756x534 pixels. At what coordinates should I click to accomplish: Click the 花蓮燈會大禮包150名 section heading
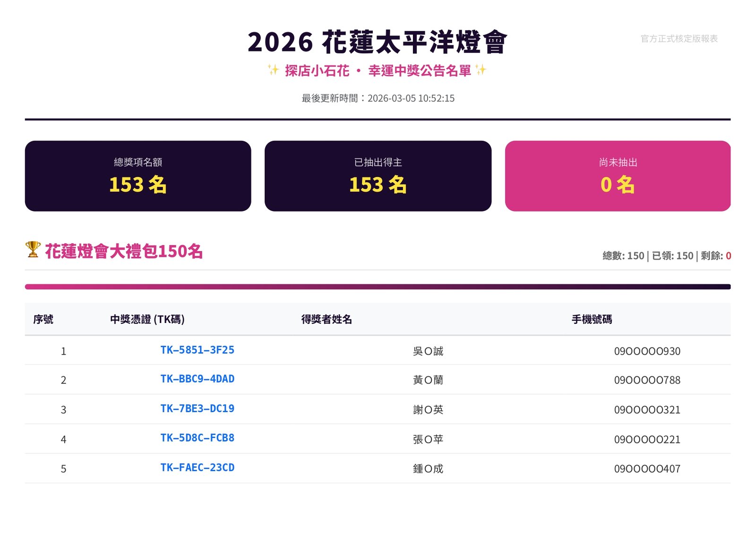(124, 252)
